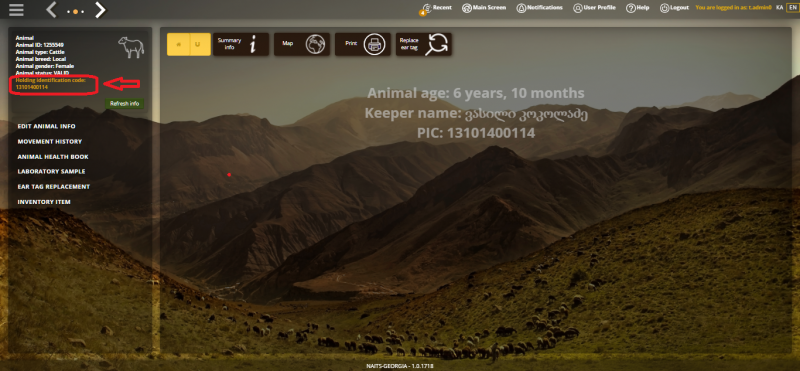Image resolution: width=800 pixels, height=371 pixels.
Task: Show the animal on the Map
Action: 302,44
